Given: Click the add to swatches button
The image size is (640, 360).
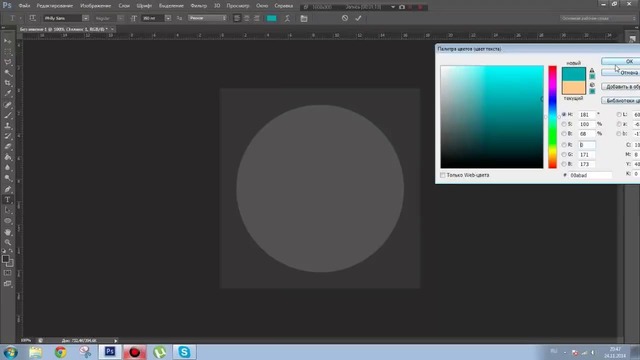Looking at the screenshot, I should 620,87.
